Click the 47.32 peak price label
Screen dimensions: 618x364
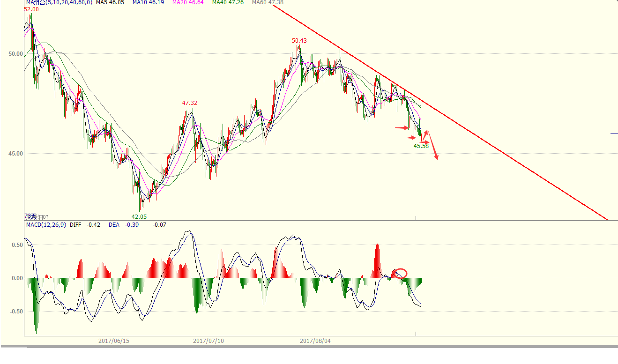pos(189,103)
